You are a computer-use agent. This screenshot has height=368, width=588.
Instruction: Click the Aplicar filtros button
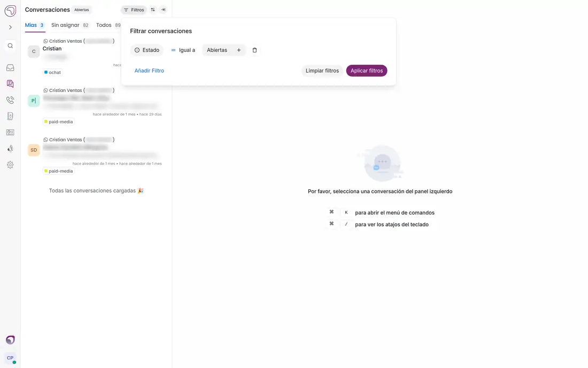coord(367,71)
